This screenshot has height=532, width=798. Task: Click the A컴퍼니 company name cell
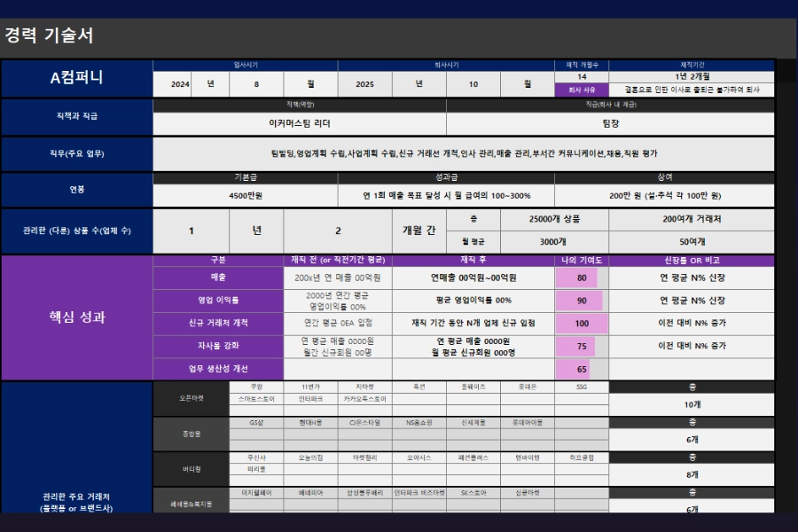click(x=76, y=78)
